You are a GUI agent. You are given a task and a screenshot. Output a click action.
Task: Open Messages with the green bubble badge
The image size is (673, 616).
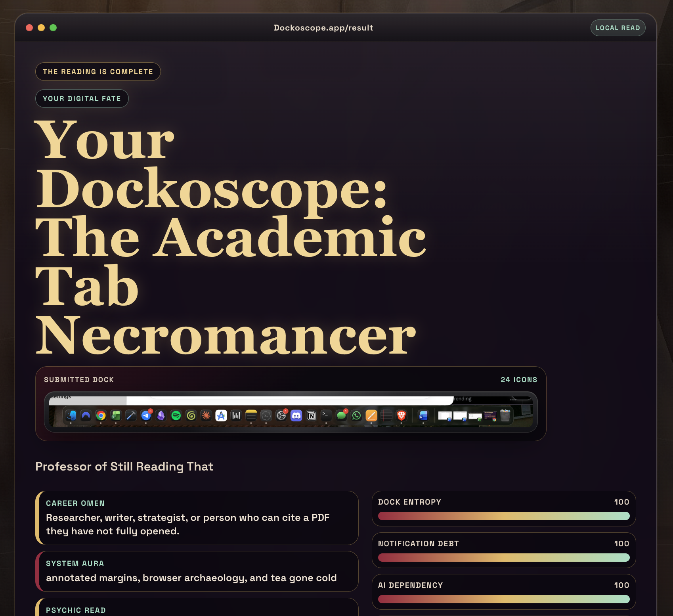click(x=342, y=415)
